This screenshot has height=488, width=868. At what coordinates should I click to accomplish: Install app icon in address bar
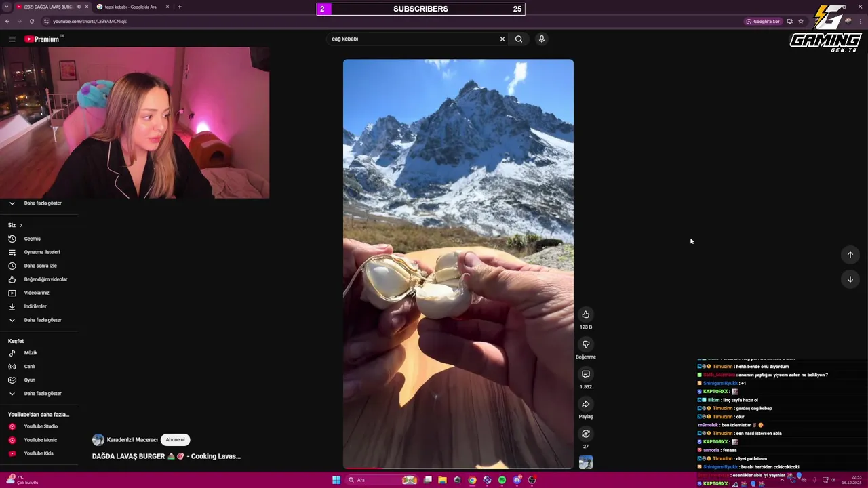tap(789, 21)
